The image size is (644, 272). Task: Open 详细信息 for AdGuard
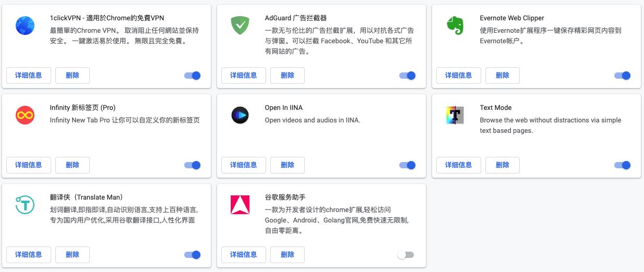pos(244,76)
